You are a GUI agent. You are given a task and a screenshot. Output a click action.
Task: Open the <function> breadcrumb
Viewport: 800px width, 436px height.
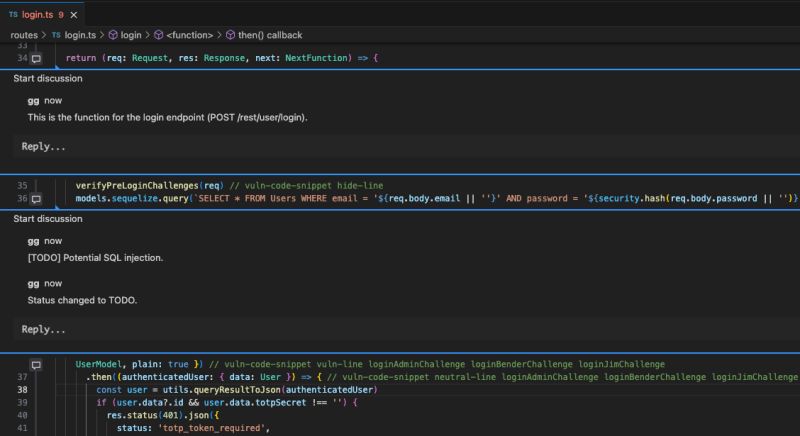pyautogui.click(x=189, y=35)
